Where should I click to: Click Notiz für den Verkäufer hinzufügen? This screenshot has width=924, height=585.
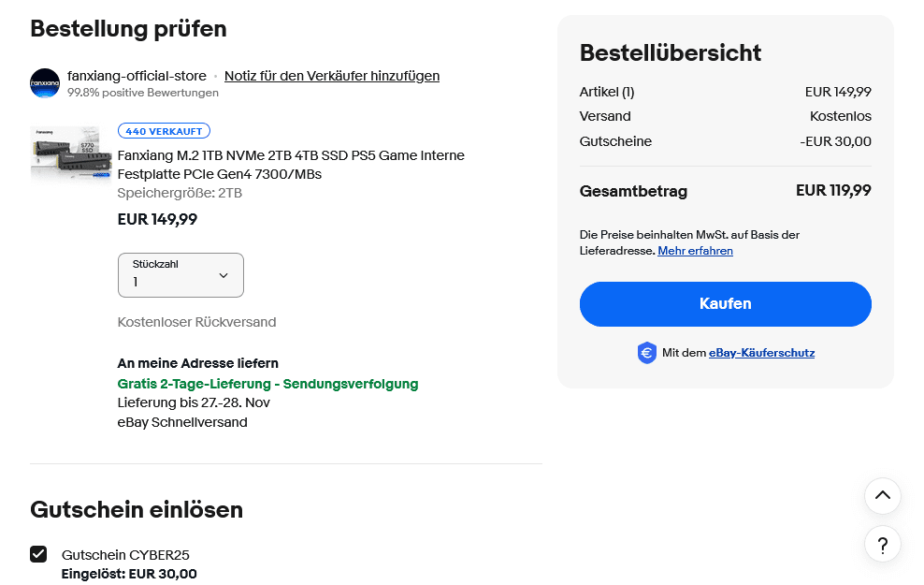(332, 76)
